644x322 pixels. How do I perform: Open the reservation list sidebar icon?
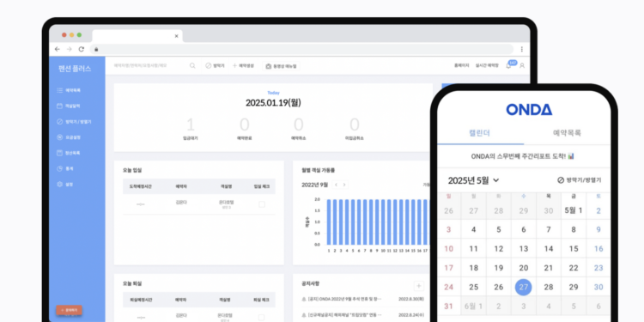(x=59, y=90)
